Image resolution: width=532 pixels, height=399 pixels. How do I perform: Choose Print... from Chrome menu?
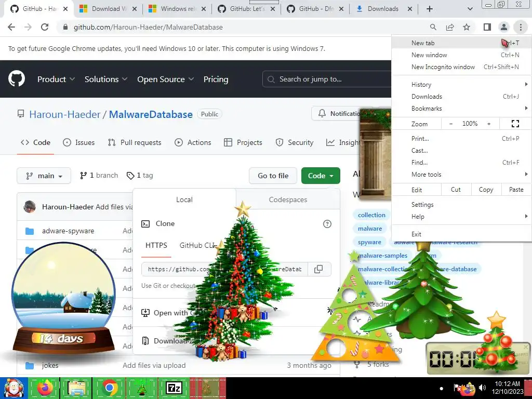pos(461,138)
